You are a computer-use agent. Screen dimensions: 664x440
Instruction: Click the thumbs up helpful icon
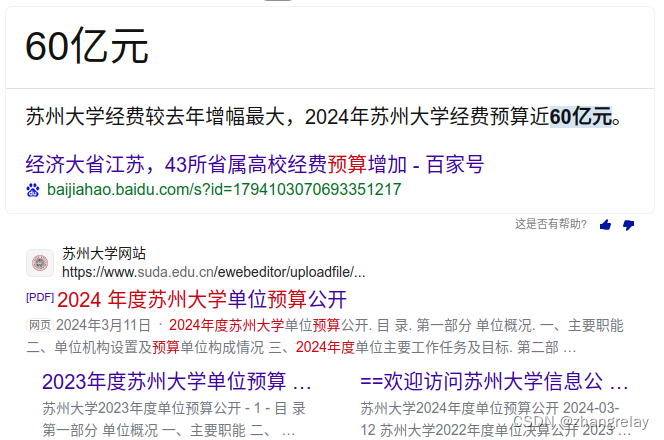point(606,224)
